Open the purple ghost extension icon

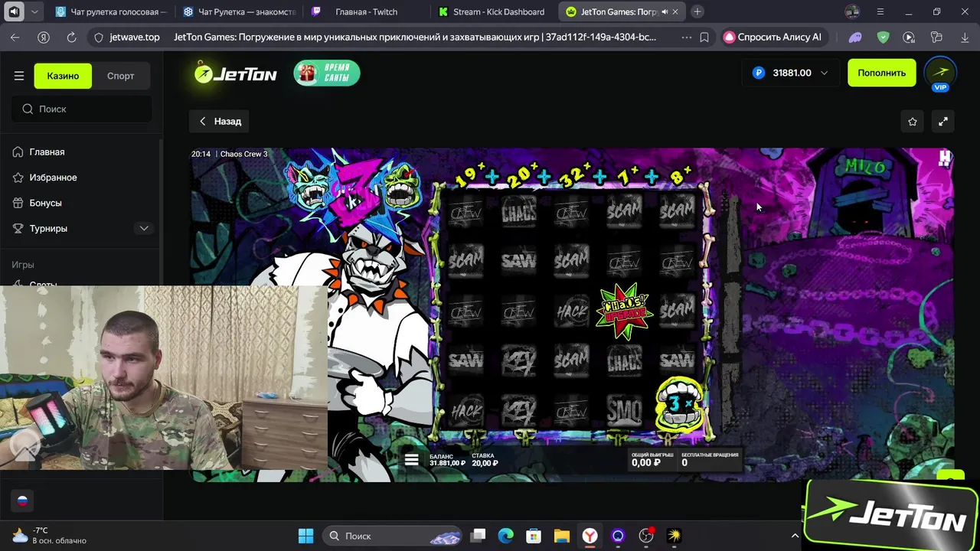tap(855, 37)
